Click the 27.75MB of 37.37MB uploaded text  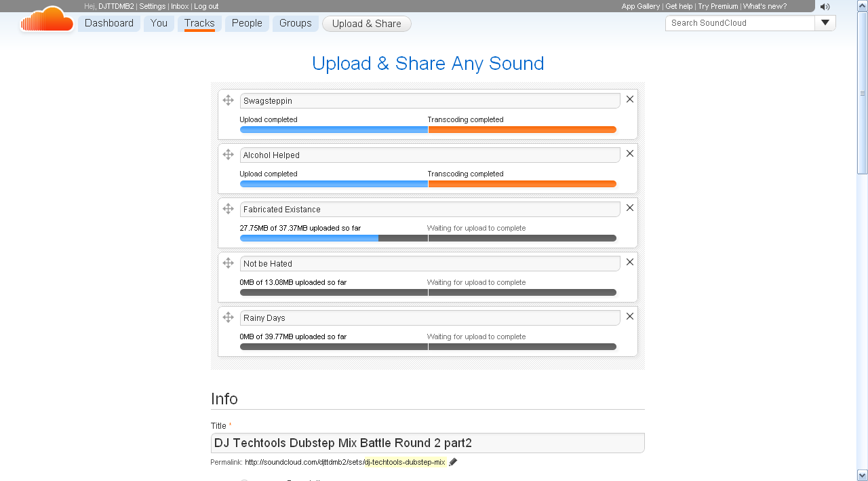(300, 228)
